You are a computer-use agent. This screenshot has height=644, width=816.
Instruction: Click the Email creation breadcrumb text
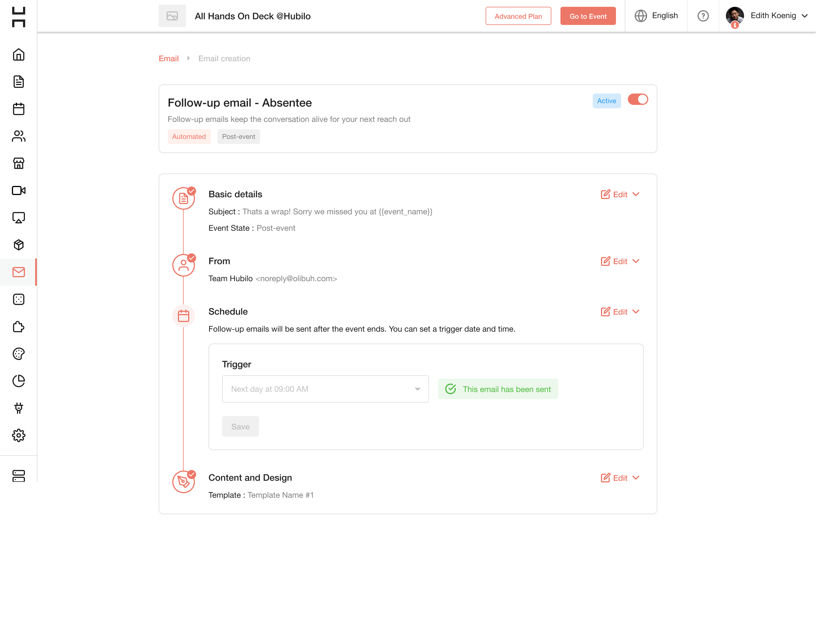click(x=224, y=58)
